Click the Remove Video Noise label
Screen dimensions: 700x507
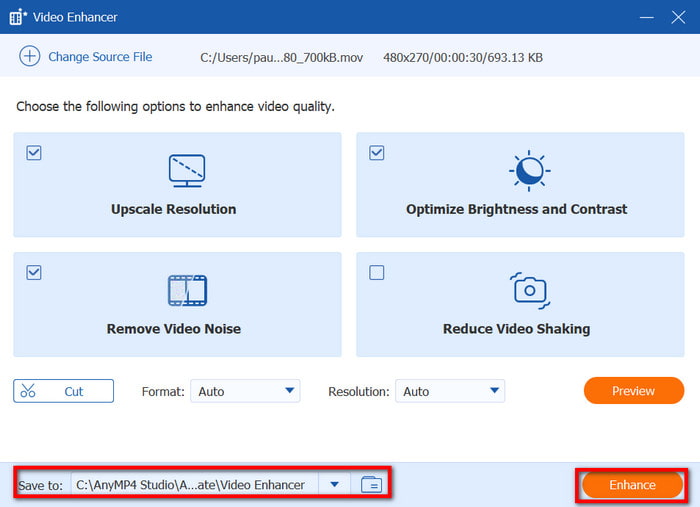tap(174, 329)
